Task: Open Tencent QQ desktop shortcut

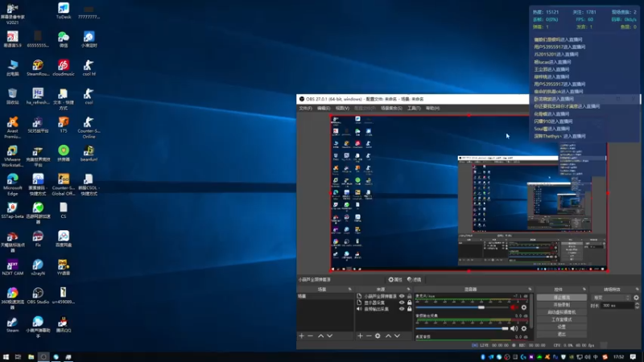Action: [x=64, y=324]
